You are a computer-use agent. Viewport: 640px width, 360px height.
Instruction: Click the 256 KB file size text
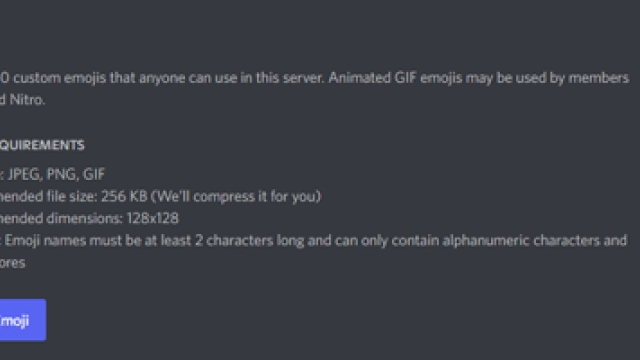(124, 196)
